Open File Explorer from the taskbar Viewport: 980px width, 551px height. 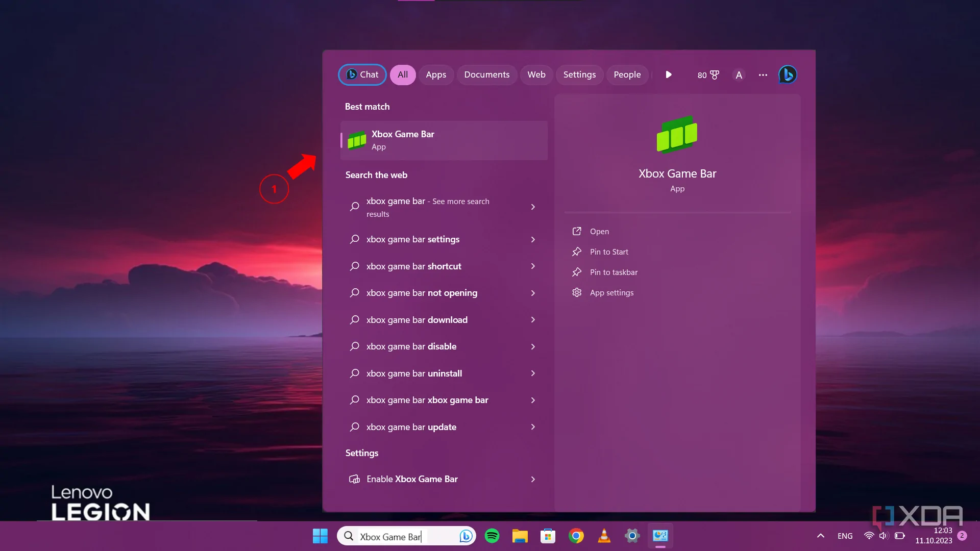[520, 536]
